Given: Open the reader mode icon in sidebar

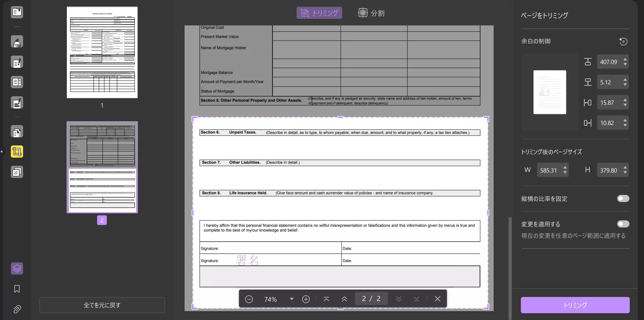Looking at the screenshot, I should pyautogui.click(x=17, y=12).
